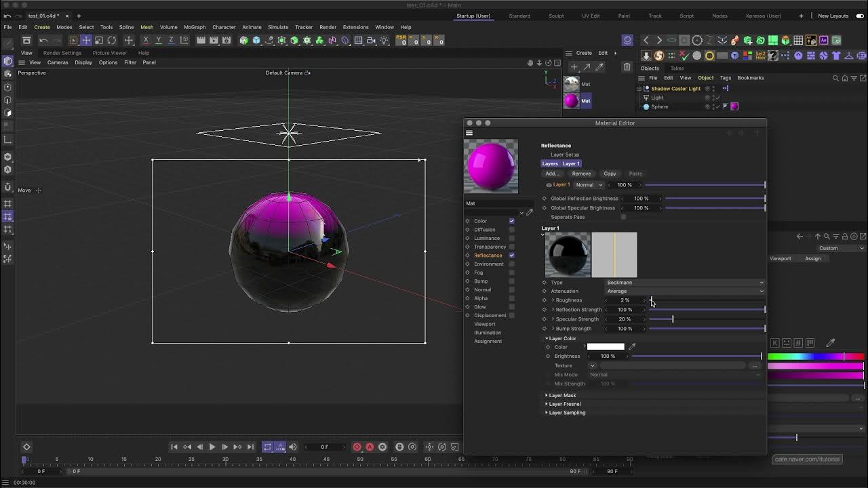Click the Specular Strength slider
The image size is (868, 488).
tap(707, 319)
